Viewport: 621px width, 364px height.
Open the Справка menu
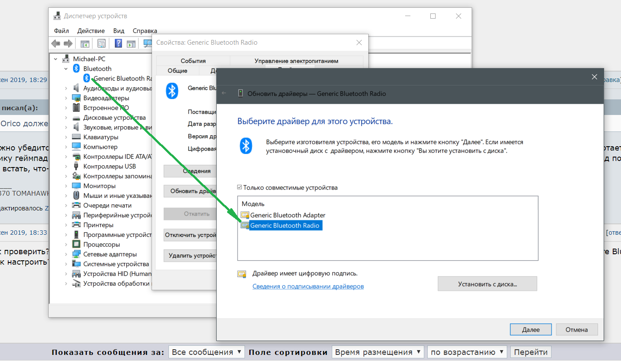coord(145,31)
